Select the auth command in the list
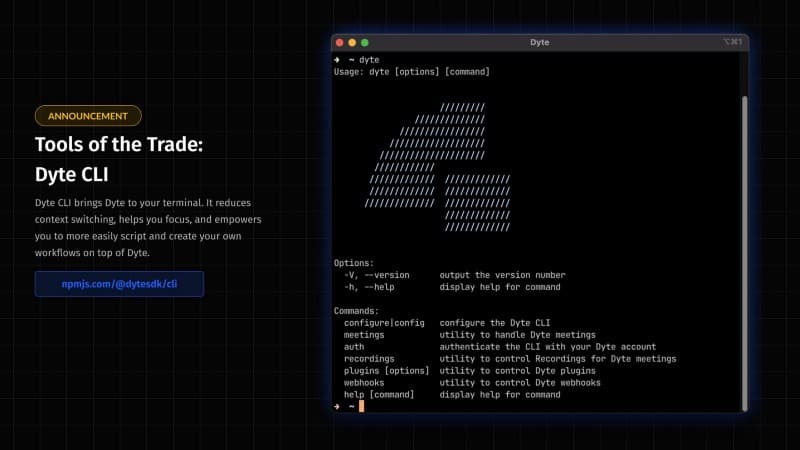This screenshot has width=800, height=450. [x=354, y=347]
